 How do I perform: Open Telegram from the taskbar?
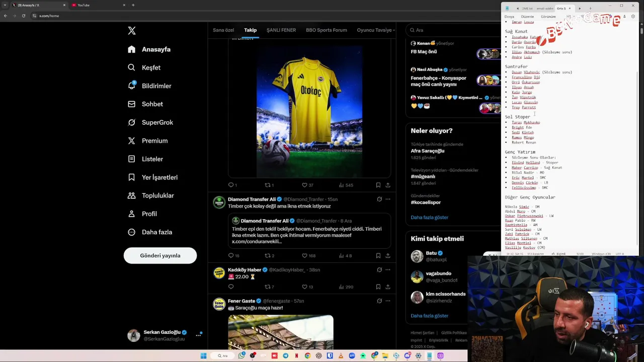point(286,355)
